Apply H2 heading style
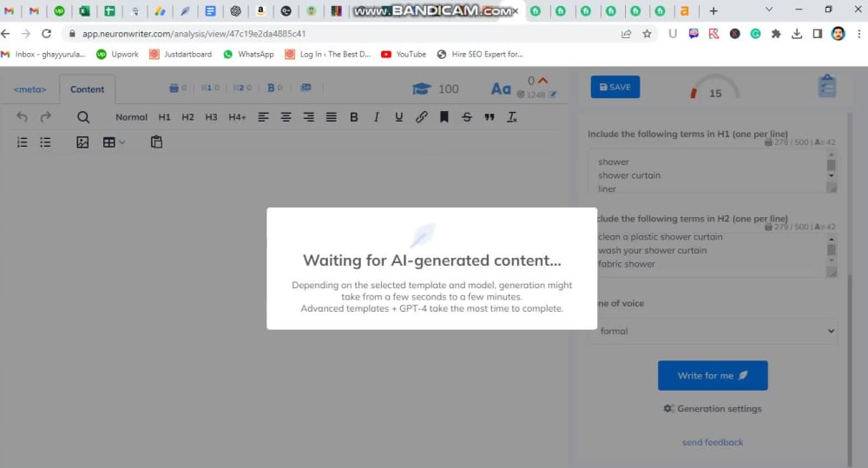 (x=187, y=117)
